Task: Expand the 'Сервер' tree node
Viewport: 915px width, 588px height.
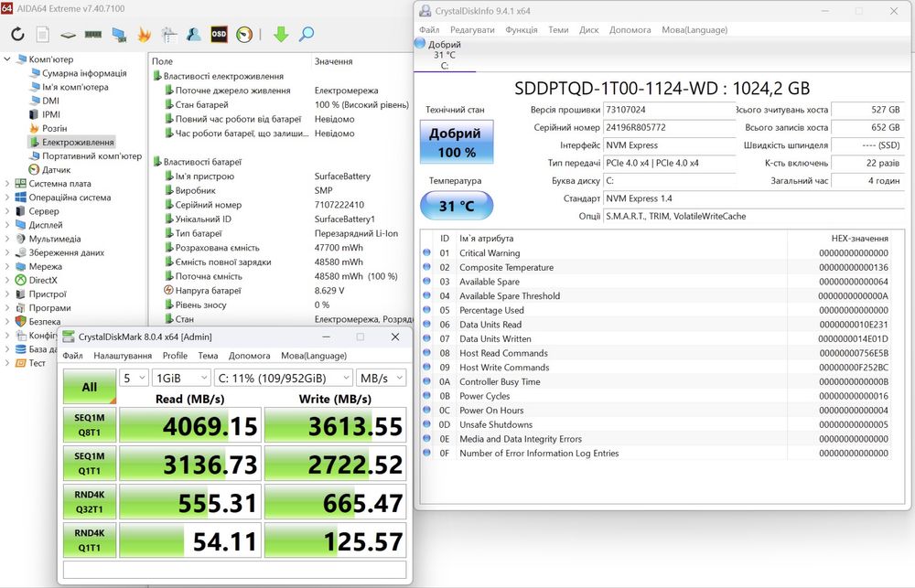Action: [7, 211]
